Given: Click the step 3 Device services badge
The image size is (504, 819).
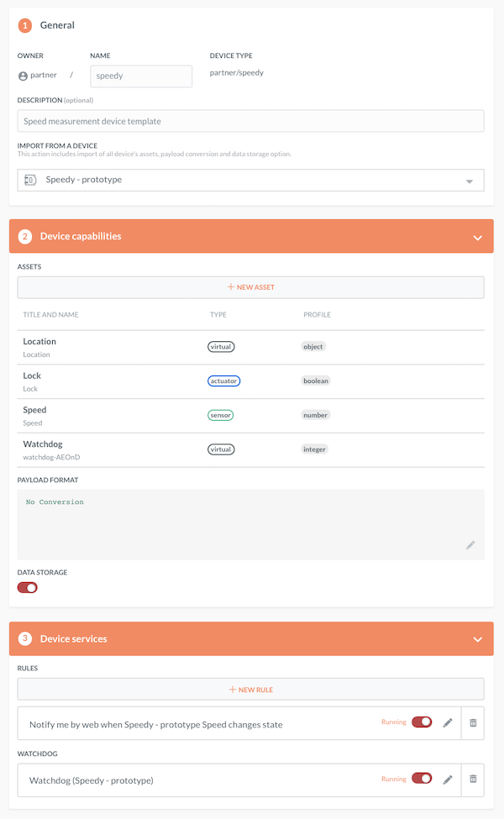Looking at the screenshot, I should point(24,638).
